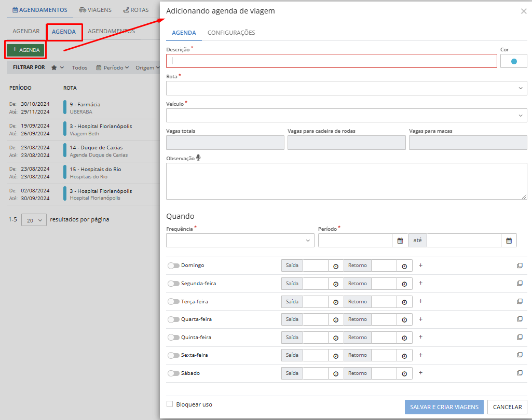
Task: Expand the Origem filter dropdown
Action: (147, 67)
